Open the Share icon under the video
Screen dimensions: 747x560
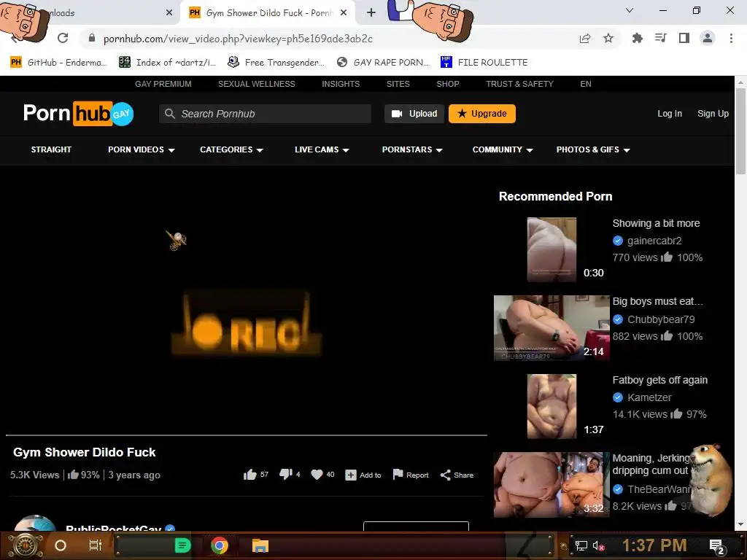pos(446,475)
